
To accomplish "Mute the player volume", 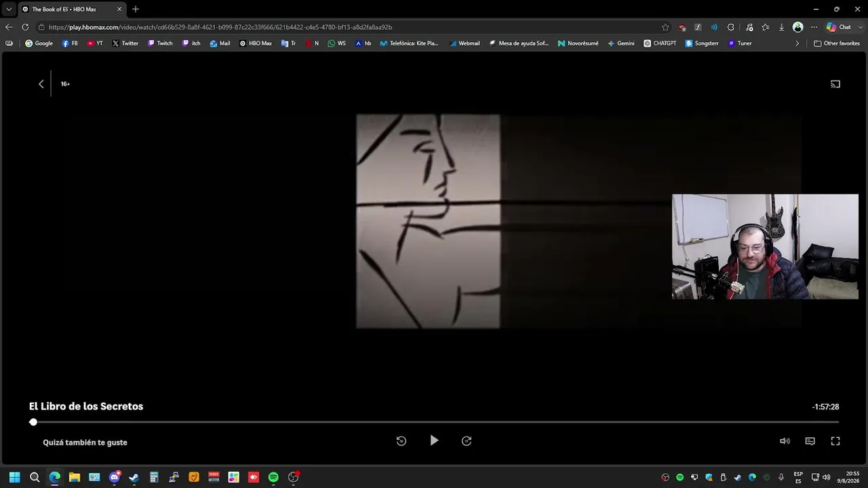I will (785, 441).
